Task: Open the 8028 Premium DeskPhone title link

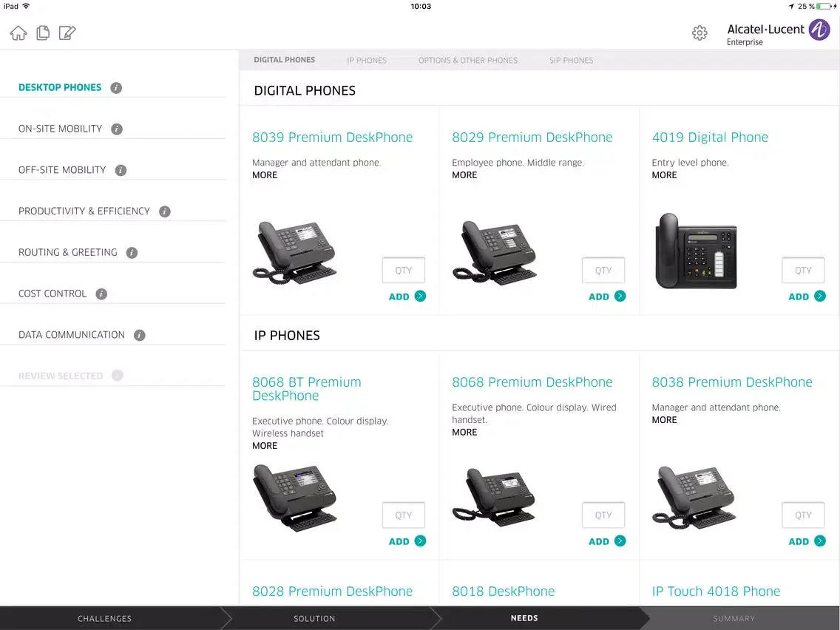Action: click(x=332, y=592)
